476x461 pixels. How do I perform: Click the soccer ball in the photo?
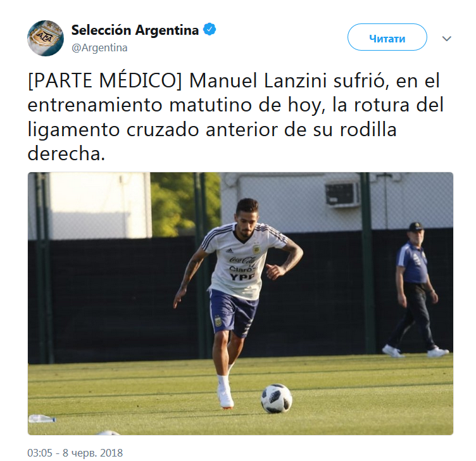click(277, 398)
